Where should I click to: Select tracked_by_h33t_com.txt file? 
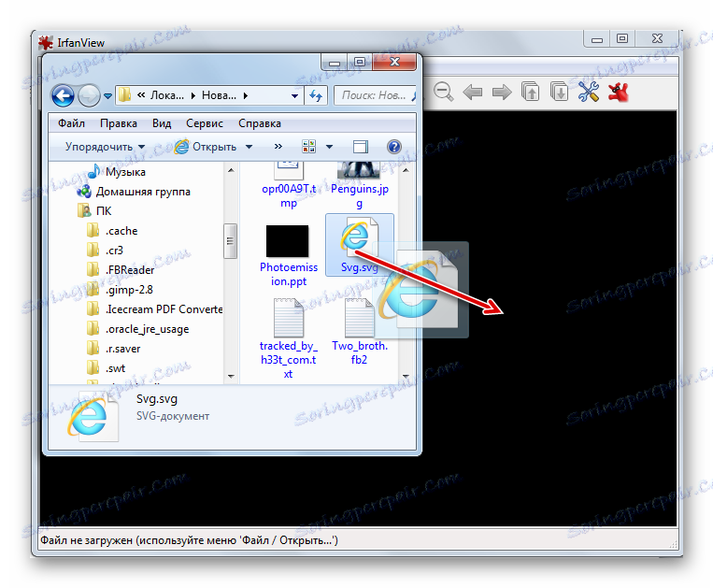point(289,338)
